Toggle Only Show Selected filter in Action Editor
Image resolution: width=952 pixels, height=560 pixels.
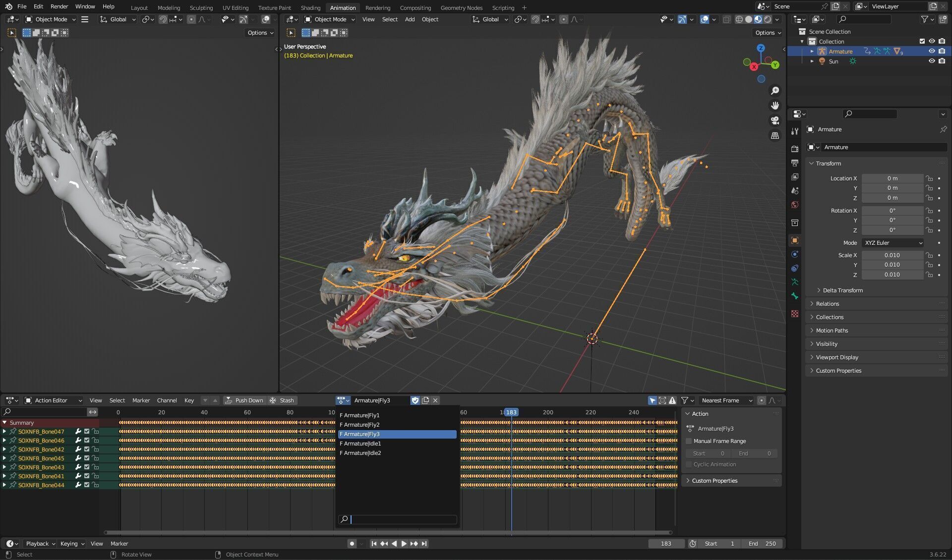point(653,400)
